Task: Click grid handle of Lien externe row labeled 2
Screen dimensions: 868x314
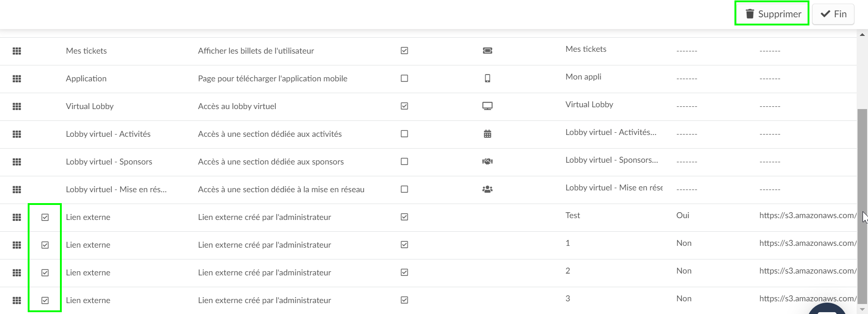Action: 17,273
